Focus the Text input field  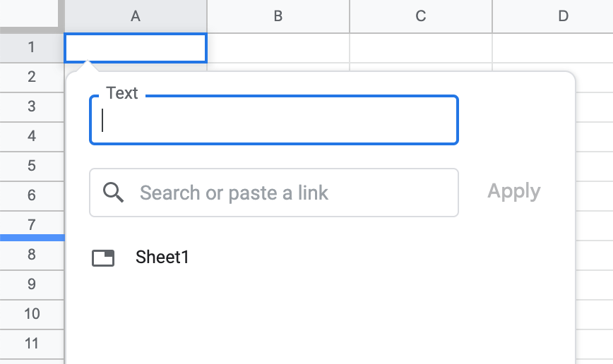(x=274, y=121)
